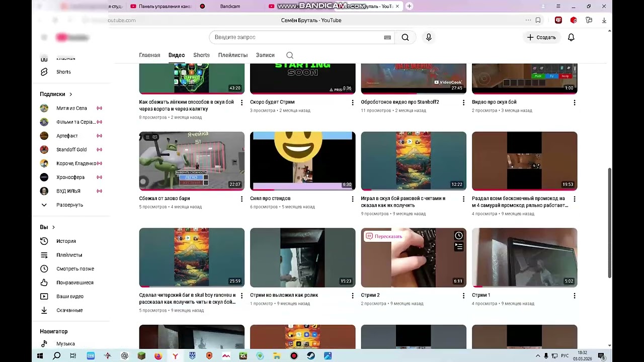Open the Standoff Gold subscription
The width and height of the screenshot is (644, 362).
(x=71, y=149)
